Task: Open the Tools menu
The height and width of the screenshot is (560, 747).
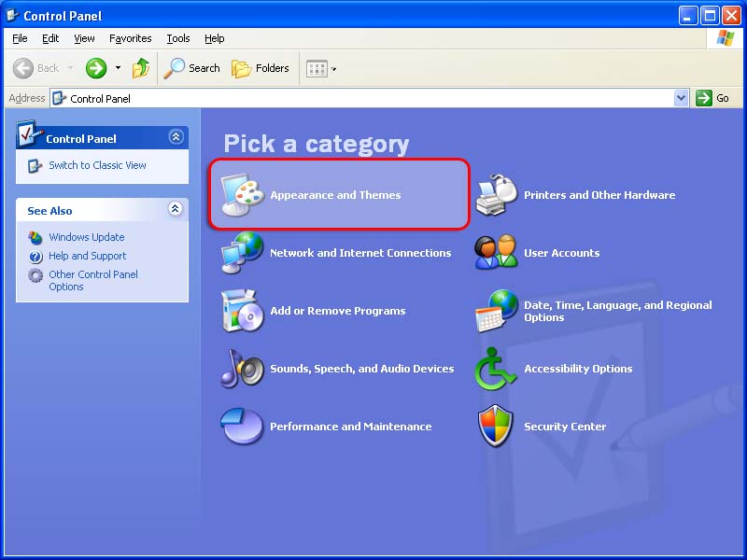Action: (x=177, y=38)
